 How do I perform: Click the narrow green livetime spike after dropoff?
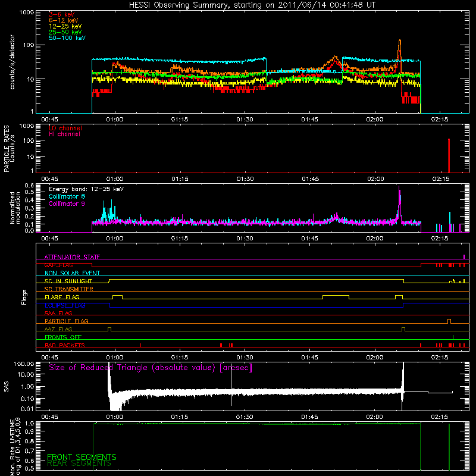point(449,447)
